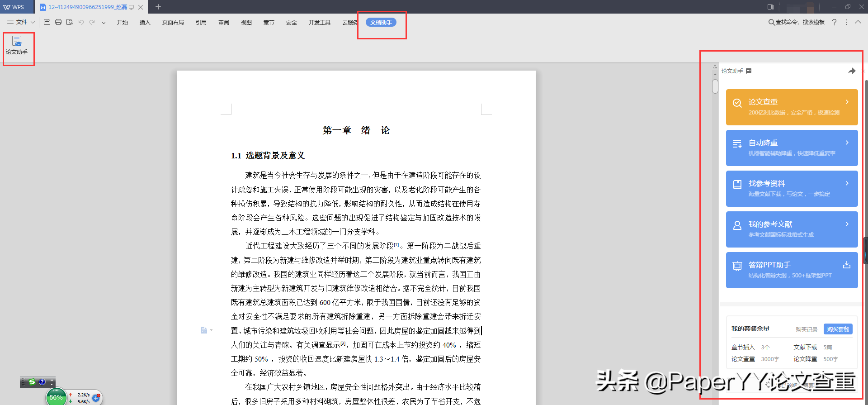Viewport: 868px width, 405px height.
Task: Open the 我的参考文献 card
Action: 792,229
